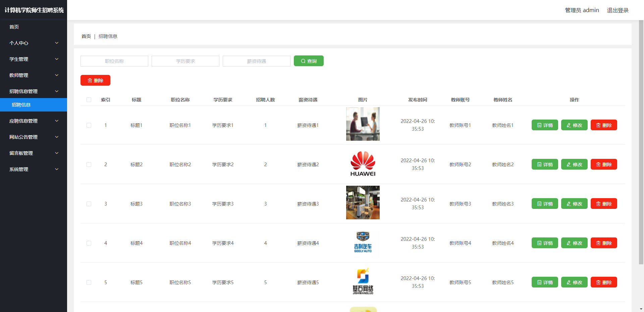Viewport: 644px width, 312px height.
Task: Click 修改 edit button for row 5
Action: click(x=574, y=282)
